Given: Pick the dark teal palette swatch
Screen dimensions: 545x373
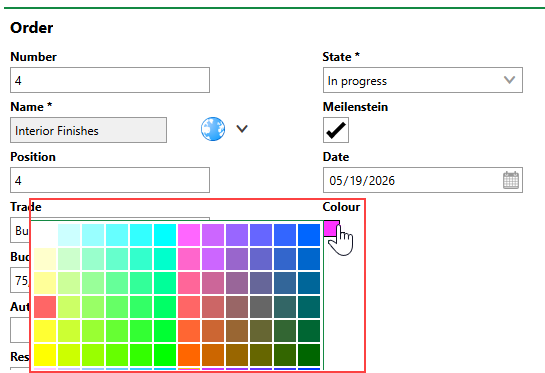Looking at the screenshot, I should [309, 307].
